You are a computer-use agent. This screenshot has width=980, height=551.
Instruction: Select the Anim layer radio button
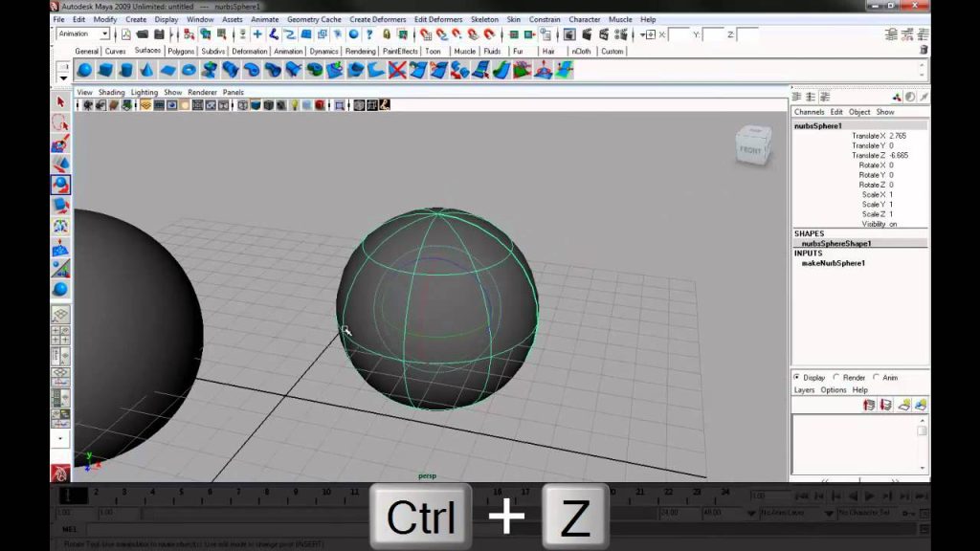(877, 377)
